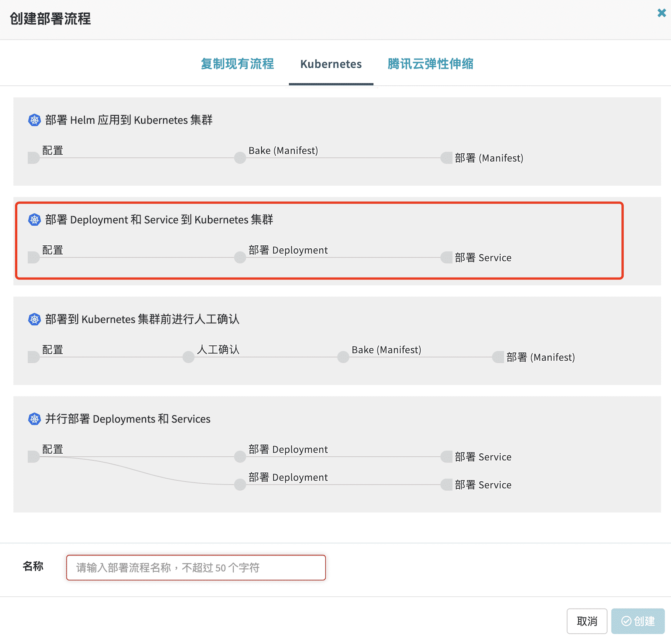
Task: Click 部署 Deployment node in highlighted template
Action: [240, 257]
